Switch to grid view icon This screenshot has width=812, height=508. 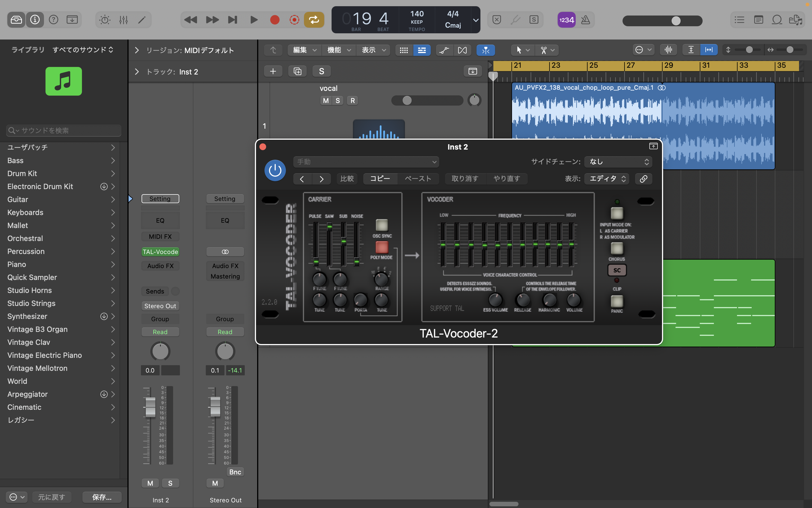click(x=404, y=50)
